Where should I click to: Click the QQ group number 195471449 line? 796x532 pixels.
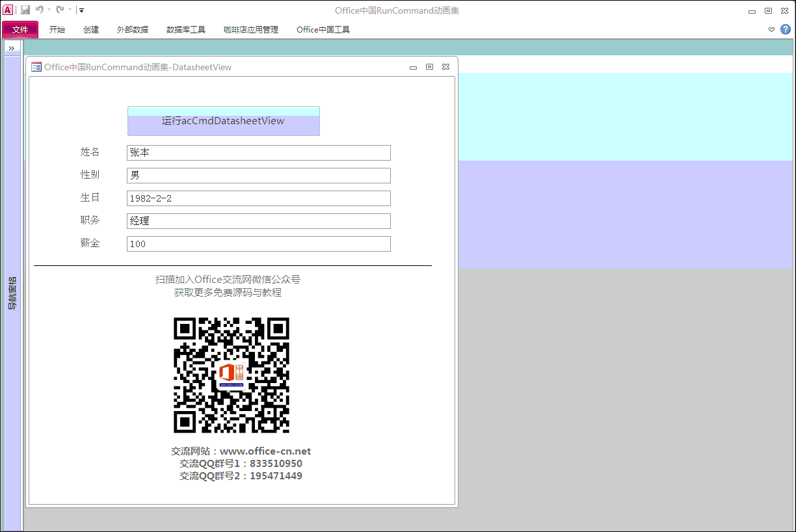[x=241, y=476]
